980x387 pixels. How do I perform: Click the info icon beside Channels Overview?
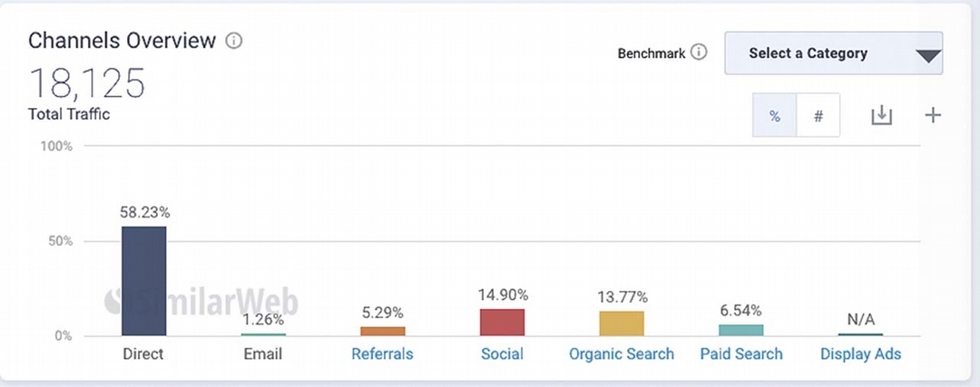[234, 41]
